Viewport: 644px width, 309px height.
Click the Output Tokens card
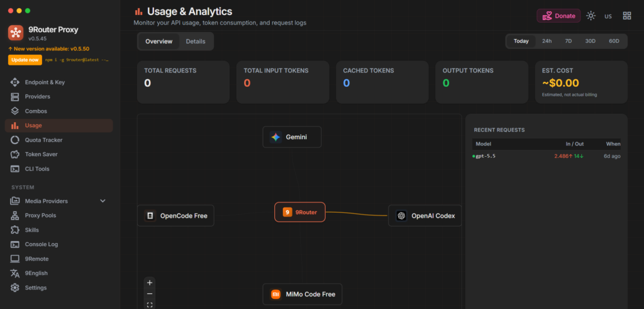point(482,82)
